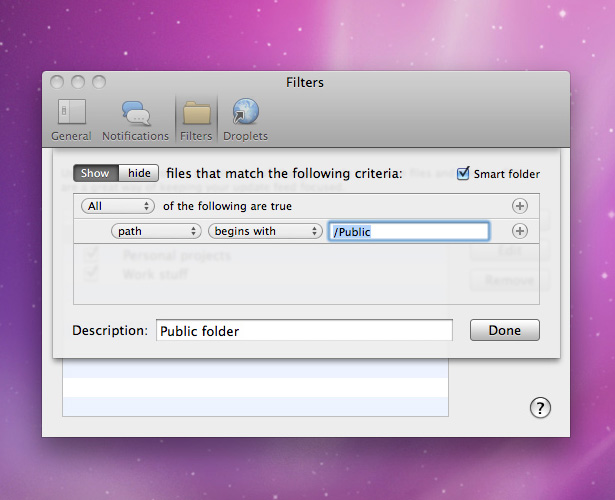Open the Droplets globe icon
The image size is (615, 500).
point(246,111)
